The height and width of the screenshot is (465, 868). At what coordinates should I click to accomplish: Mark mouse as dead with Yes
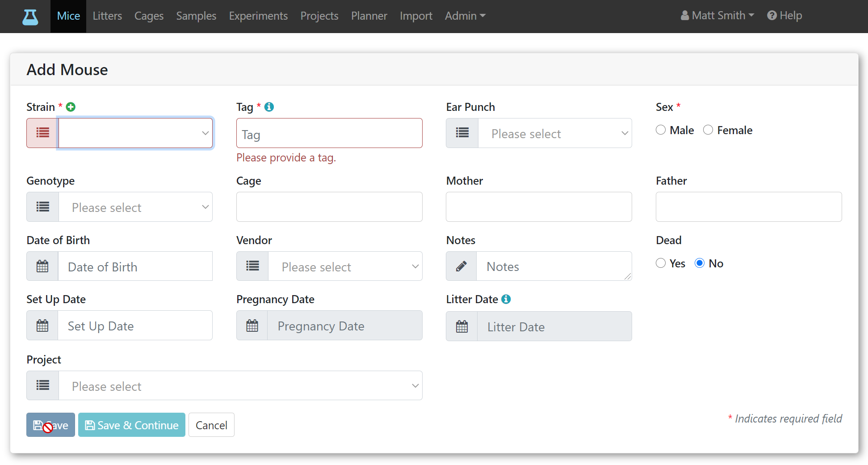661,263
